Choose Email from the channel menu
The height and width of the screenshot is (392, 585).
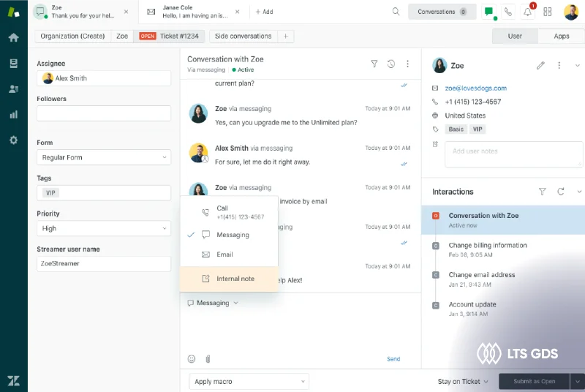click(x=224, y=255)
